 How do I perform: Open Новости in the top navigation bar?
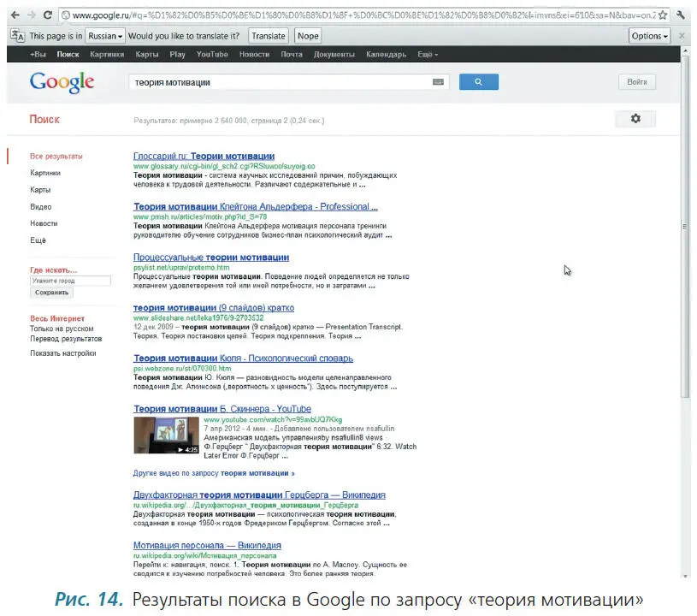254,54
